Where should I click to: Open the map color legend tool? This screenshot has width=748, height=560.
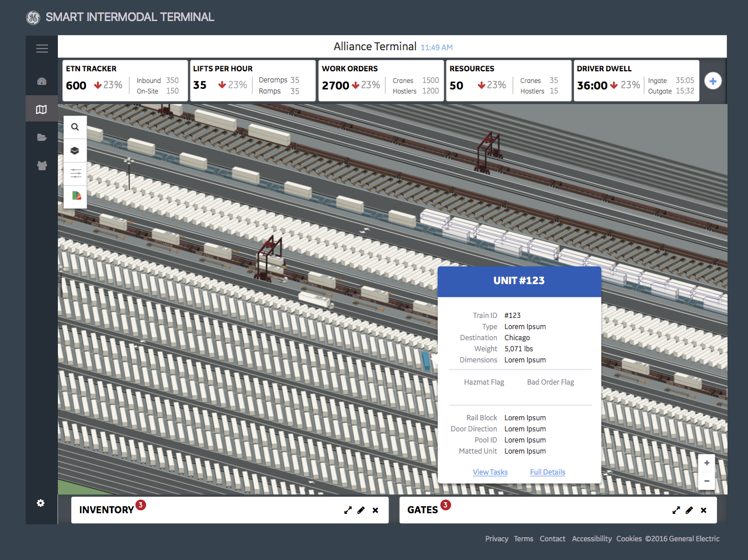[x=75, y=196]
